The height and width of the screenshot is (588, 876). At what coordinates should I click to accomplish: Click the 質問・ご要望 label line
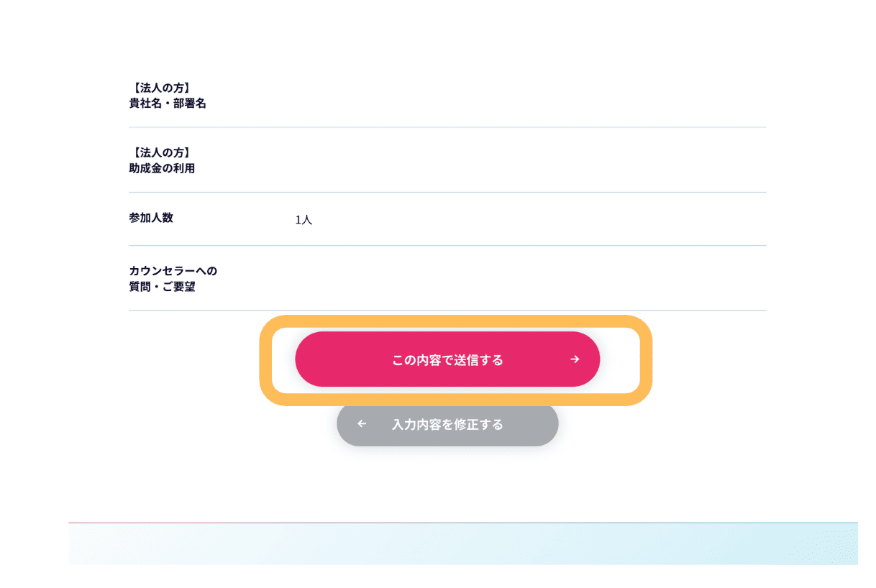point(162,288)
